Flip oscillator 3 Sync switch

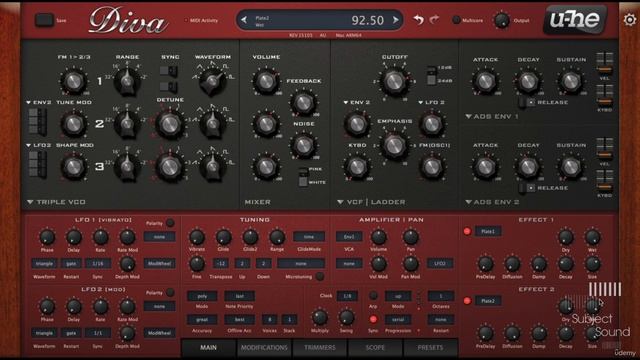click(168, 87)
